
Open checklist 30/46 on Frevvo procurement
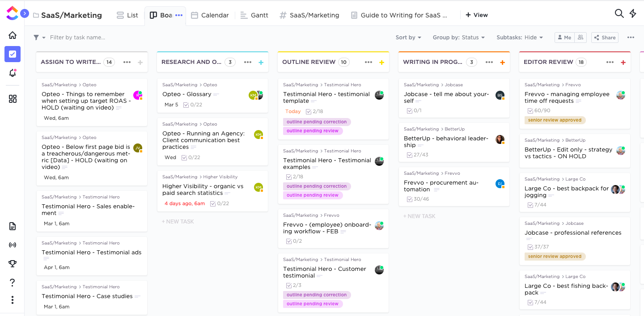[418, 199]
